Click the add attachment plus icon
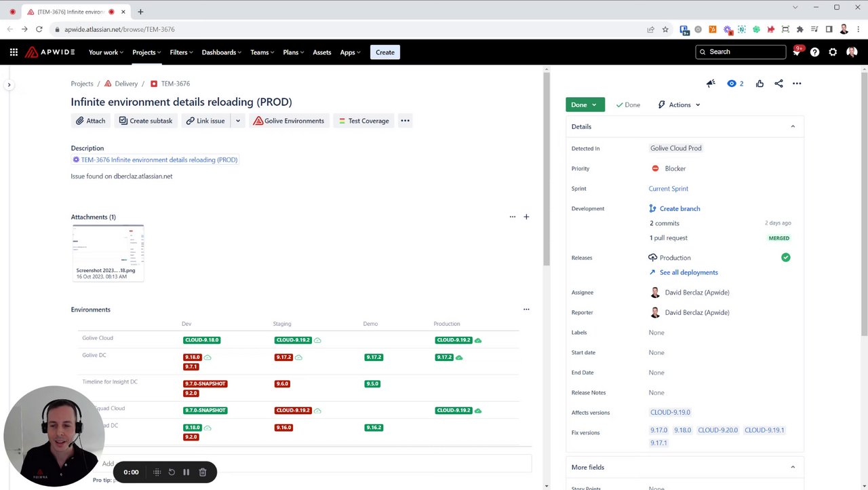This screenshot has width=868, height=490. click(x=526, y=217)
